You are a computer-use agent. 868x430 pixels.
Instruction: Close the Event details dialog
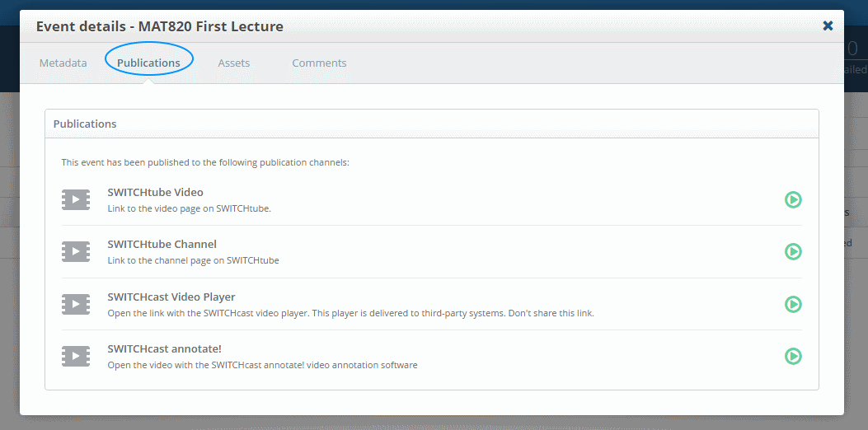click(828, 26)
